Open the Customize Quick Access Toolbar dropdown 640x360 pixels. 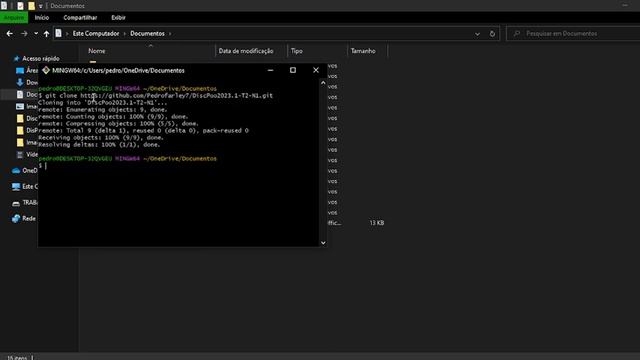coord(40,6)
